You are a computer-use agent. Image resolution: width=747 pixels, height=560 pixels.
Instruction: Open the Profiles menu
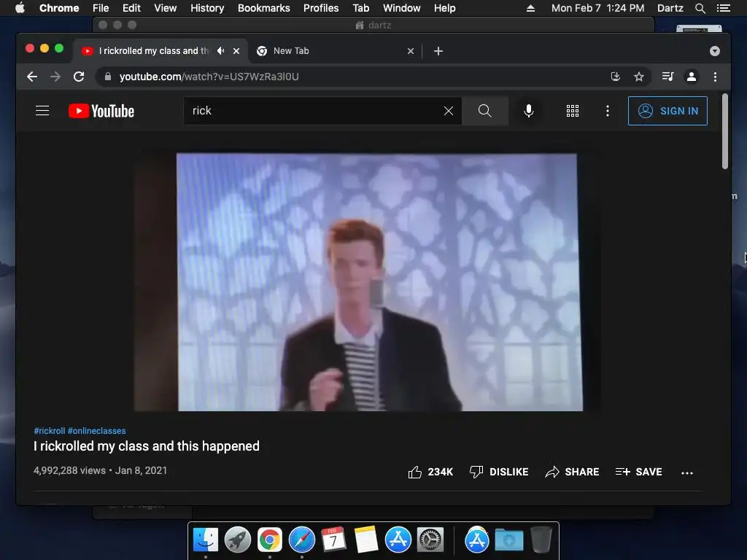[x=321, y=8]
